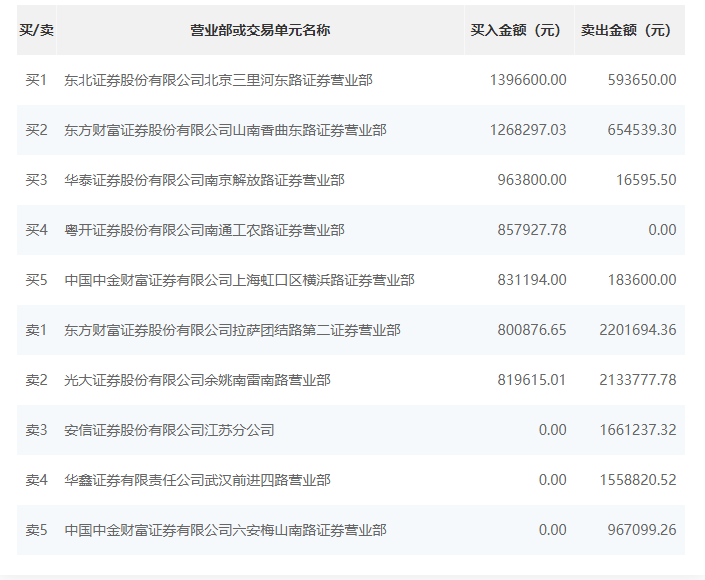Click the 0.00 buy amount in 卖3 row

click(x=553, y=430)
